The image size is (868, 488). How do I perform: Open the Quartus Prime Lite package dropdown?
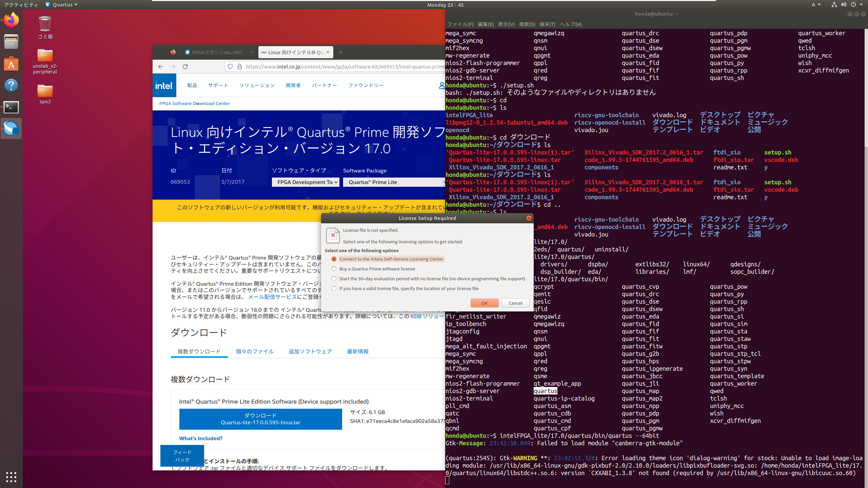(393, 182)
